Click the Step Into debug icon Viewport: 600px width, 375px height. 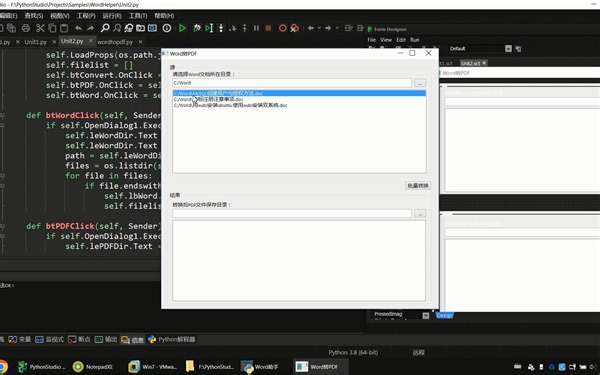coord(221,28)
